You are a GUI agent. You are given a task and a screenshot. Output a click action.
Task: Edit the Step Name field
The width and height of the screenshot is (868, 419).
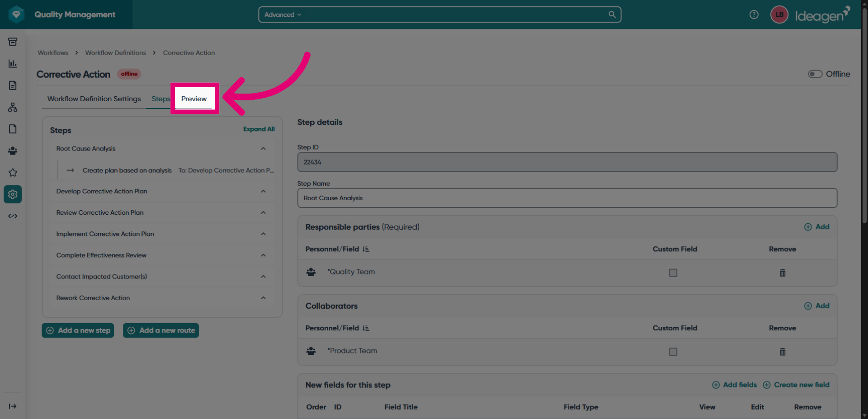567,198
